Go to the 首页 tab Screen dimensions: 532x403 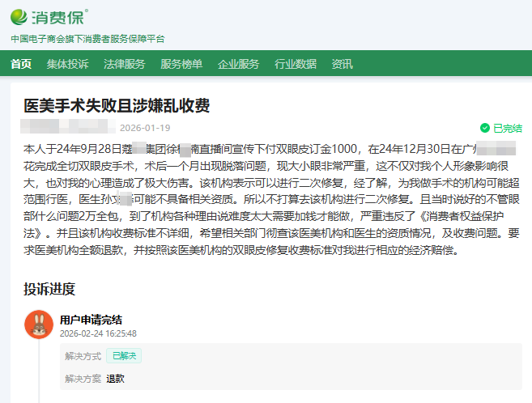click(x=21, y=65)
